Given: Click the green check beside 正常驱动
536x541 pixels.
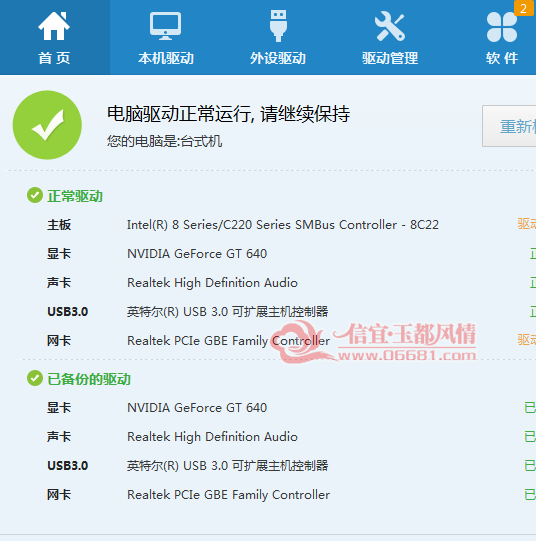Looking at the screenshot, I should point(35,195).
